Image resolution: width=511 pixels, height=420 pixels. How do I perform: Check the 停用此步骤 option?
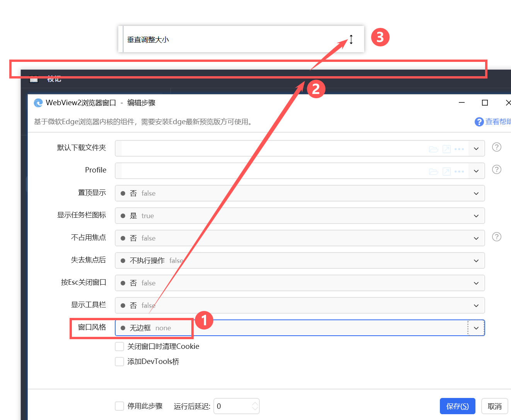(119, 406)
